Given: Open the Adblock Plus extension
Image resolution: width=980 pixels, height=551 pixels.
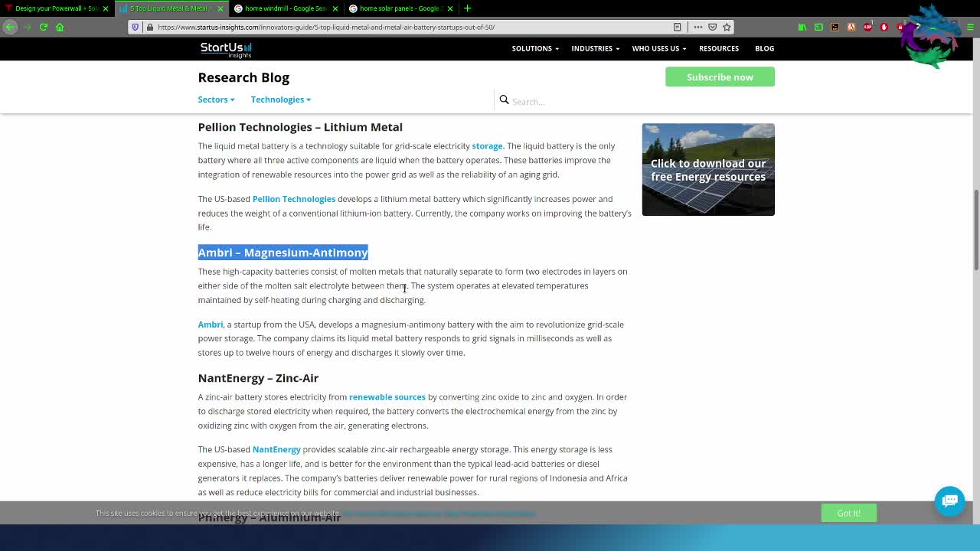Looking at the screenshot, I should click(x=867, y=27).
